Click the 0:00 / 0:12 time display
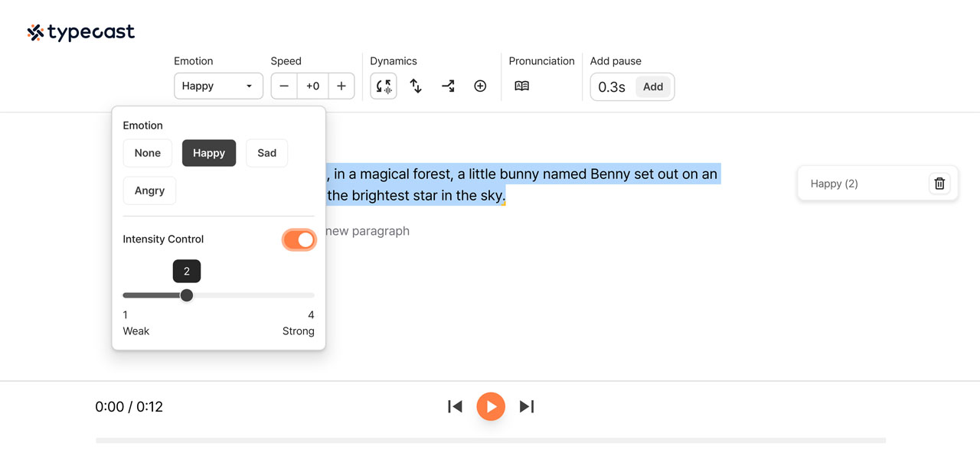 pyautogui.click(x=129, y=407)
